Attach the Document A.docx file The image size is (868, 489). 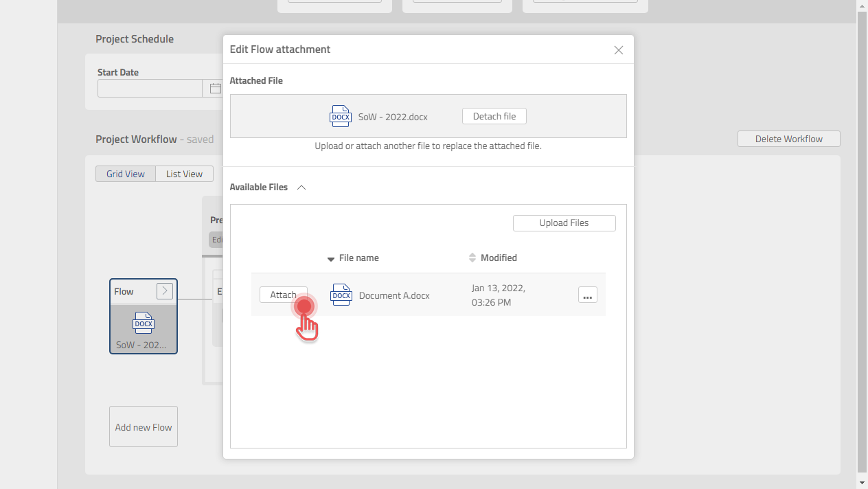click(x=283, y=295)
